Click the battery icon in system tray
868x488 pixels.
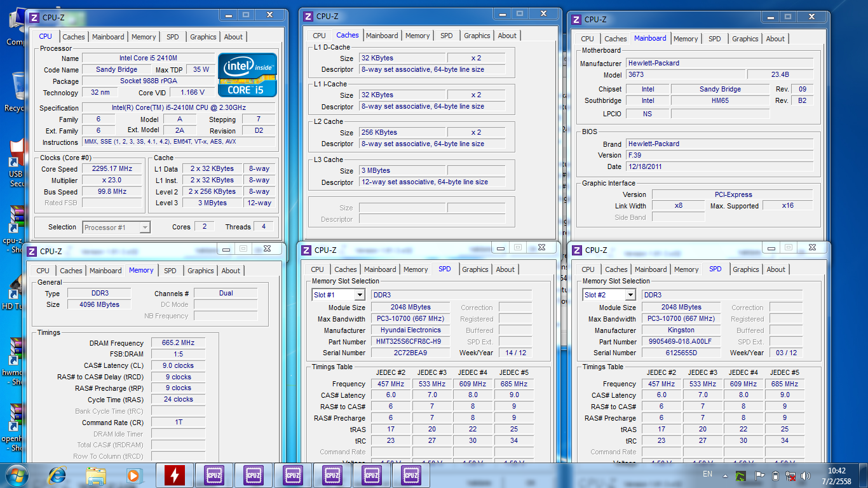775,475
